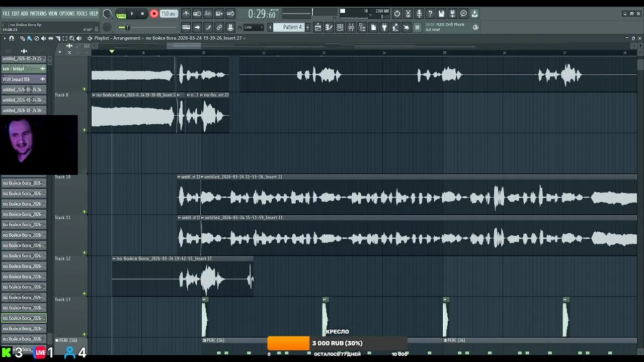The image size is (644, 362).
Task: Select VEOH Impact 016 in picker
Action: (x=24, y=79)
